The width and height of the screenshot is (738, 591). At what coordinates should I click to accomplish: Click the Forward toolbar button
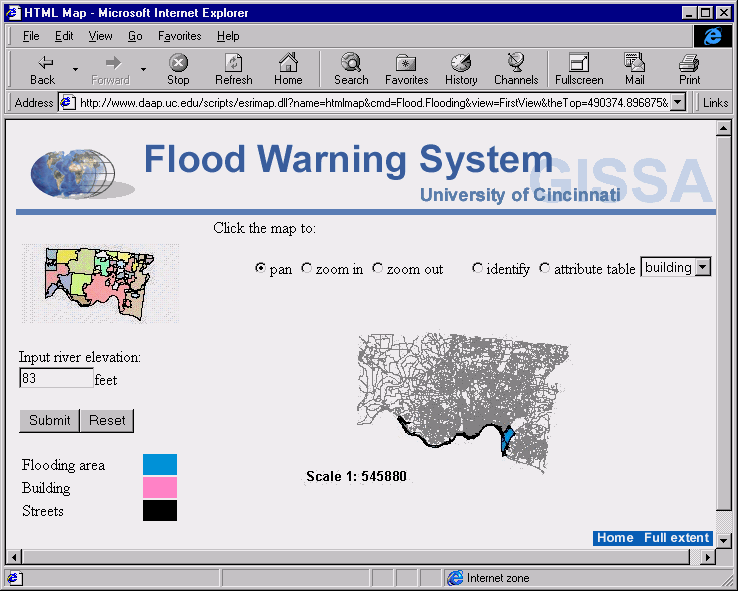(x=111, y=69)
